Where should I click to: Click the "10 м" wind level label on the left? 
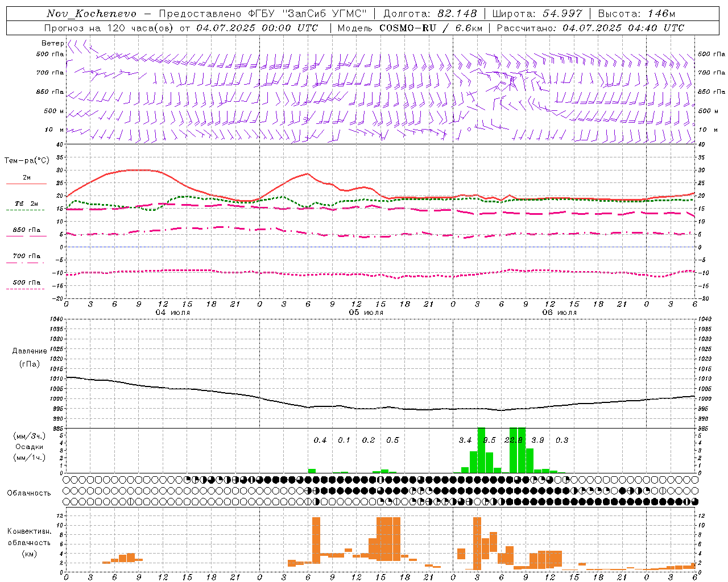click(55, 130)
